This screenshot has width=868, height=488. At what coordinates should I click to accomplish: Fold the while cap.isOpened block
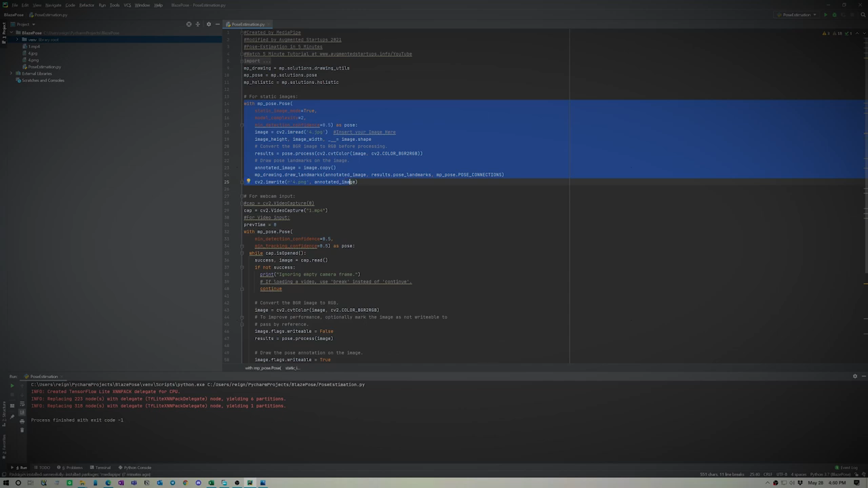[x=242, y=253]
